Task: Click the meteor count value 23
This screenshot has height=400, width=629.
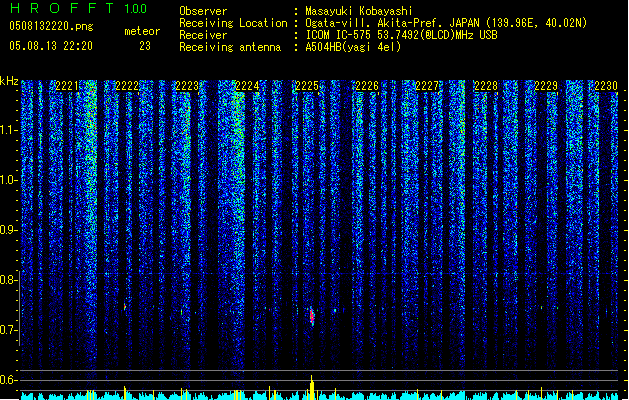Action: 145,46
